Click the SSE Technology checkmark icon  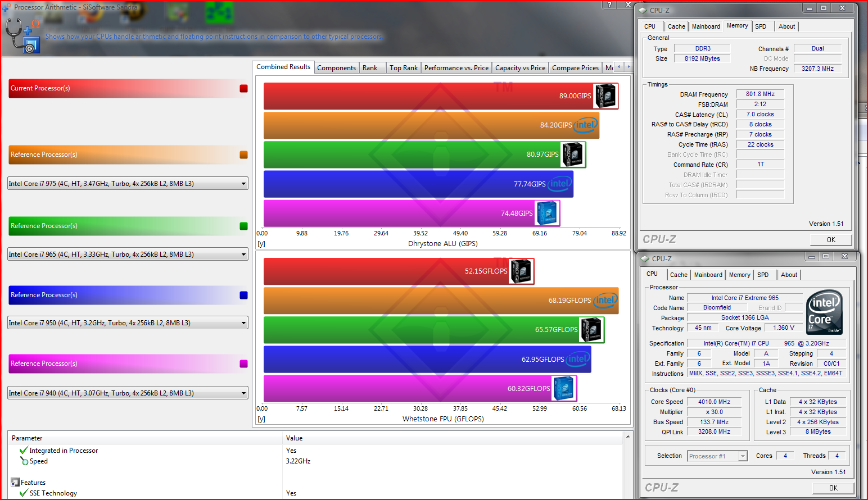(24, 493)
